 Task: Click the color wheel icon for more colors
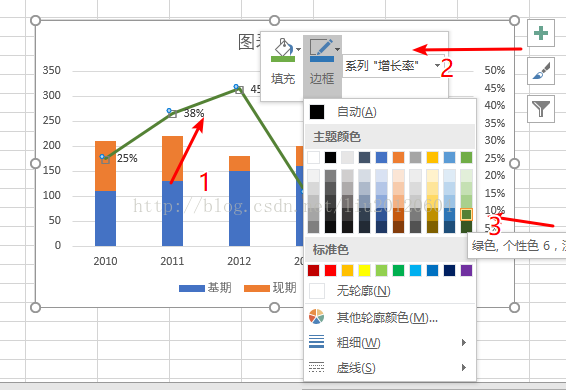click(317, 317)
